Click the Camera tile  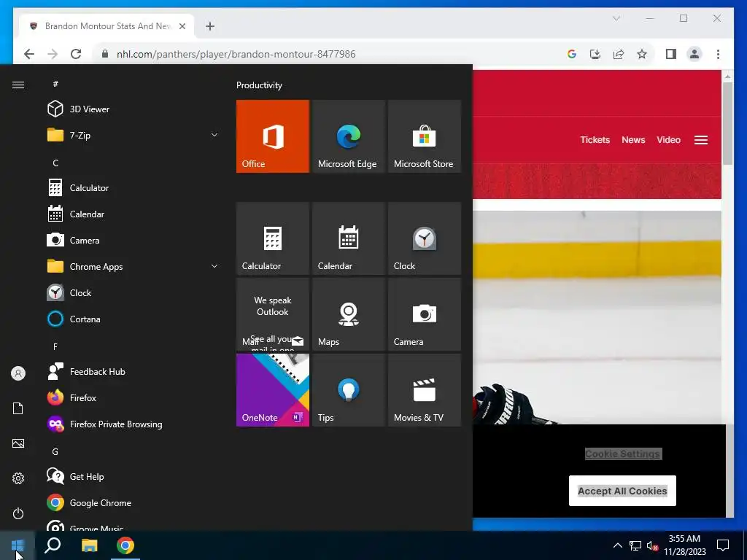click(424, 314)
